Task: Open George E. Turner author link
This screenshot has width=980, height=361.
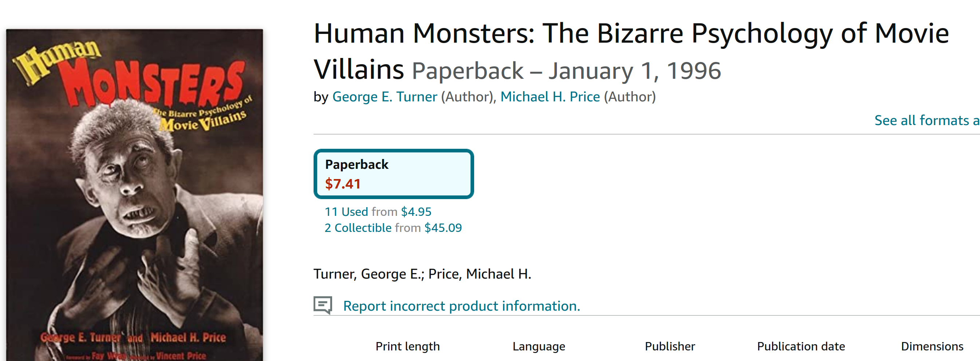Action: coord(385,97)
